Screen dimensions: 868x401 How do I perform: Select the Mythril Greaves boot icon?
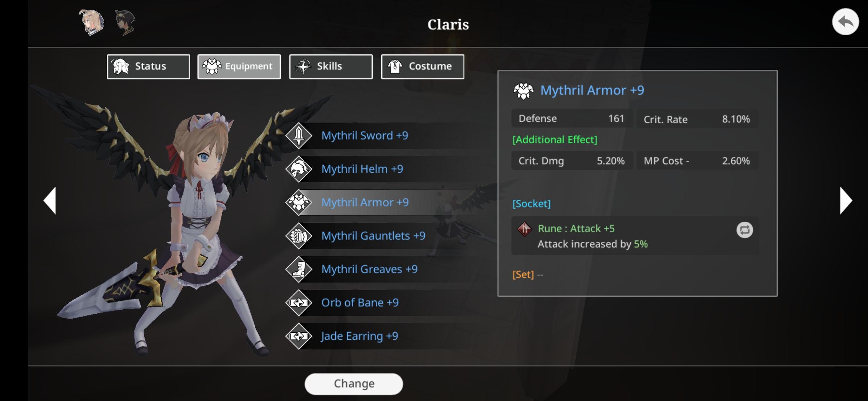point(299,269)
